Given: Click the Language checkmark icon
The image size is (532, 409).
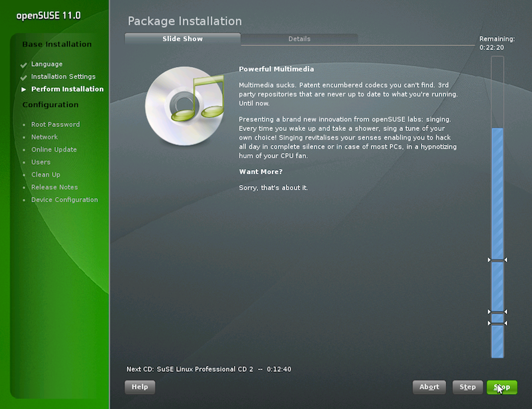Looking at the screenshot, I should [23, 65].
